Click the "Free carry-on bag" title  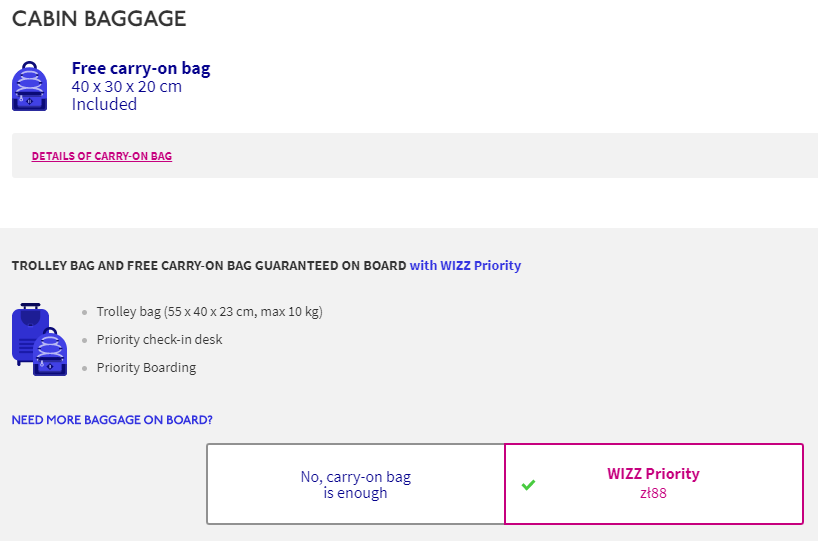141,68
